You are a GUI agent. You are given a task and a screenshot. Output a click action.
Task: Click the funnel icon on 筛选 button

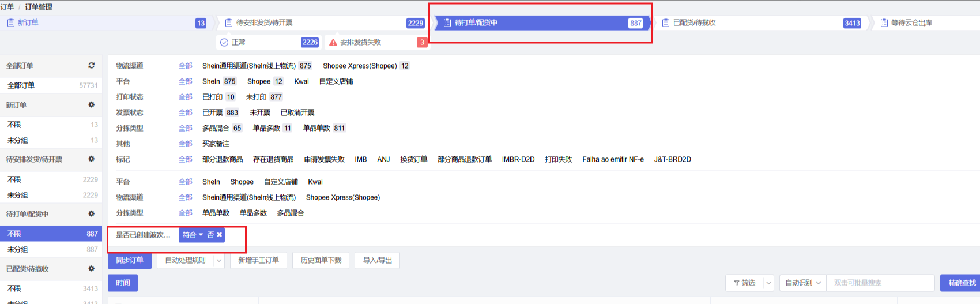pyautogui.click(x=737, y=283)
